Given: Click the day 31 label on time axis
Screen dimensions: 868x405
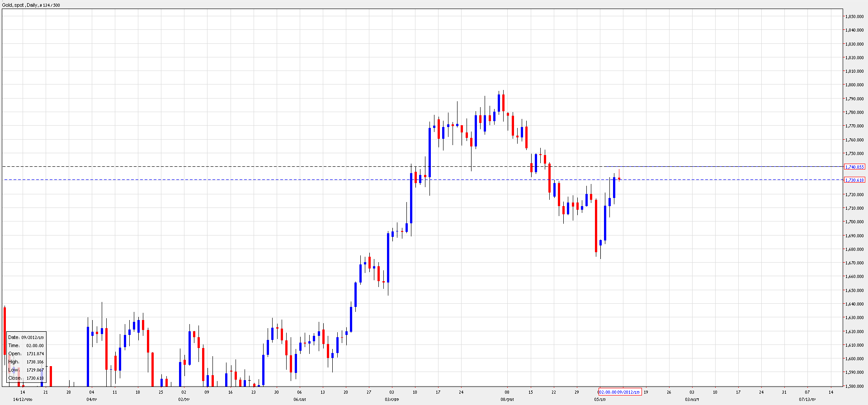Looking at the screenshot, I should [784, 392].
